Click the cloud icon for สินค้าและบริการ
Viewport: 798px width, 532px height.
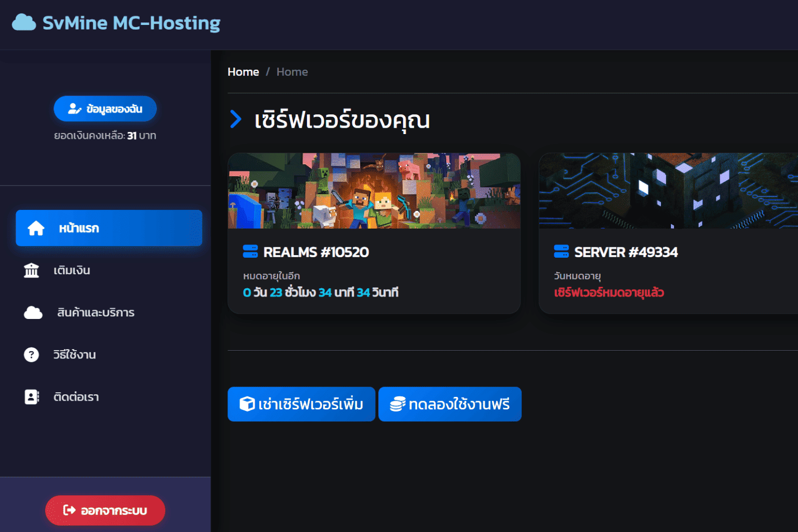coord(33,312)
